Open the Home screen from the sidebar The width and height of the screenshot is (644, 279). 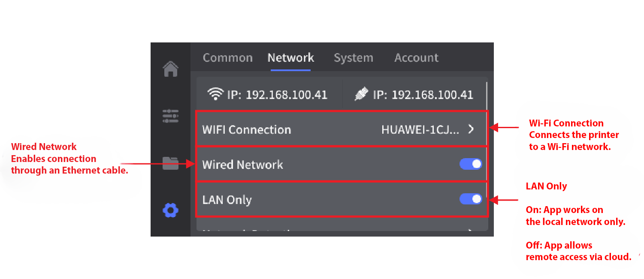point(170,69)
